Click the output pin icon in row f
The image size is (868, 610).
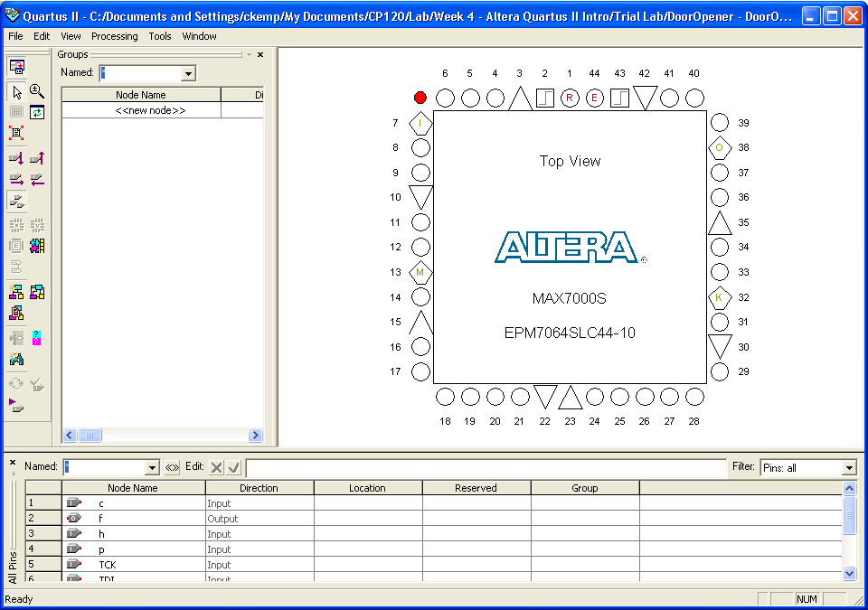73,519
